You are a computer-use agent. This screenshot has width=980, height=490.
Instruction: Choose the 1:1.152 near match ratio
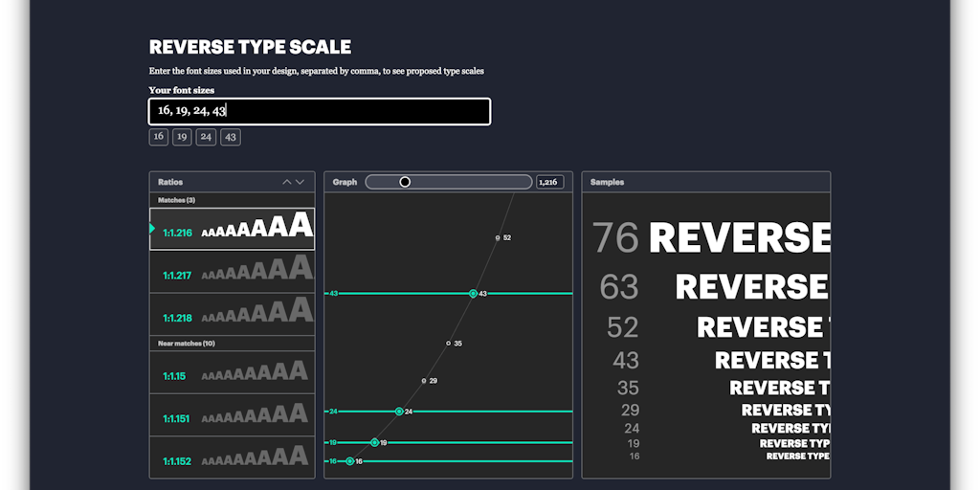click(x=232, y=458)
